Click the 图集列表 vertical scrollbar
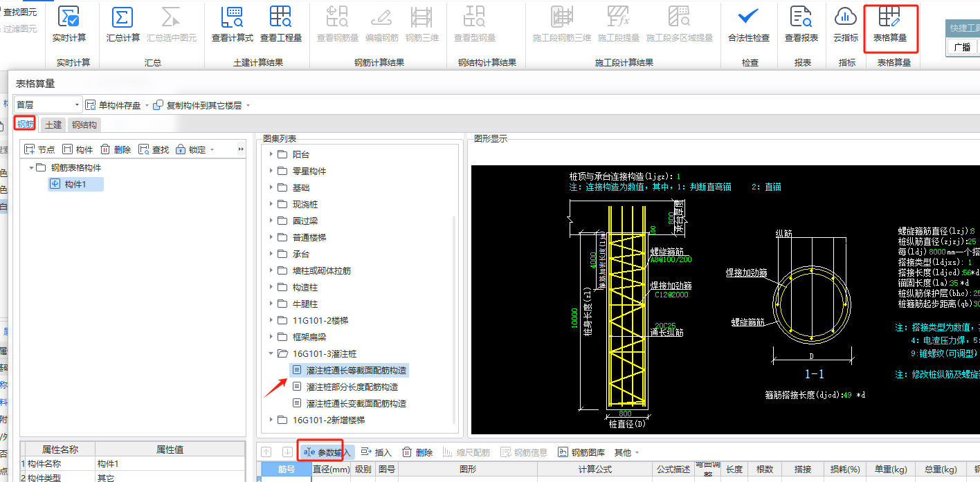 (455, 318)
